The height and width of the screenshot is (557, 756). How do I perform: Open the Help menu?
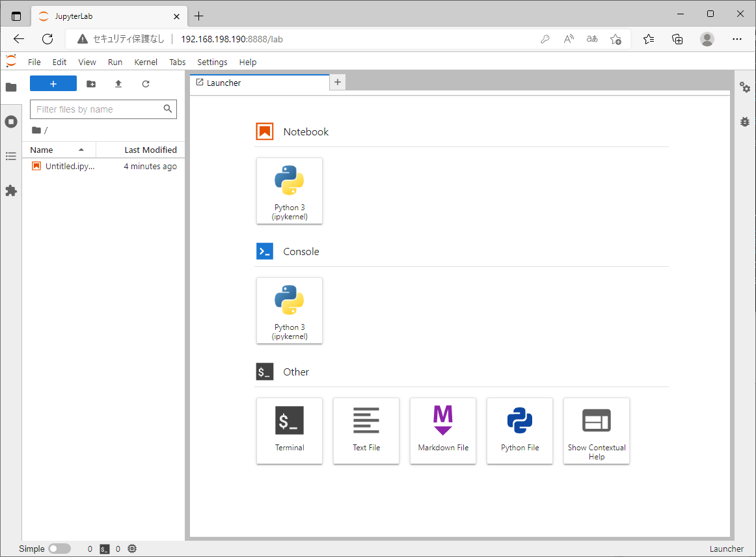tap(248, 62)
